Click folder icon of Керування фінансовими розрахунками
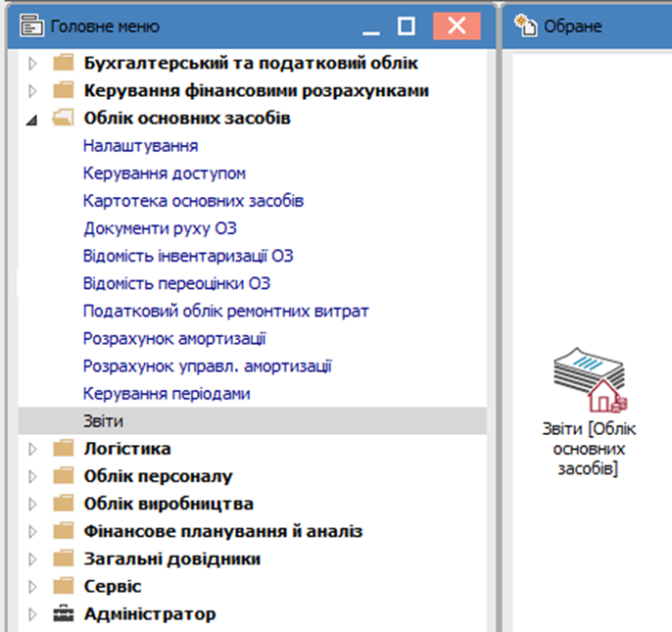 tap(64, 90)
